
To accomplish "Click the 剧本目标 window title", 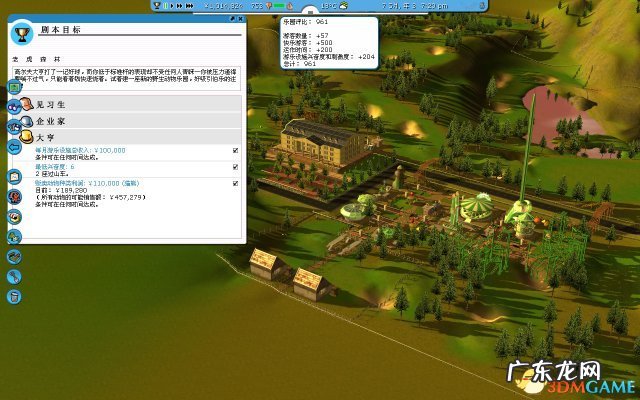I will point(61,29).
